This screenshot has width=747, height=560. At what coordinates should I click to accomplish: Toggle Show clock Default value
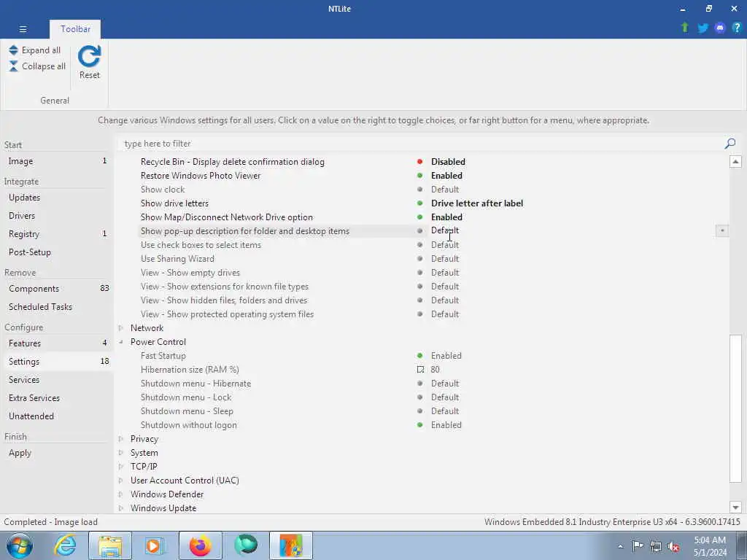pyautogui.click(x=445, y=190)
